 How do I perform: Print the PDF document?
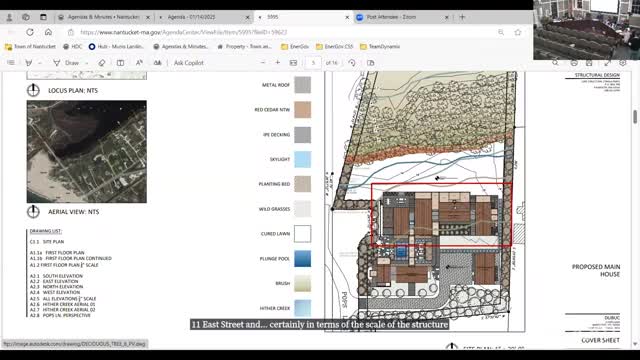(574, 63)
